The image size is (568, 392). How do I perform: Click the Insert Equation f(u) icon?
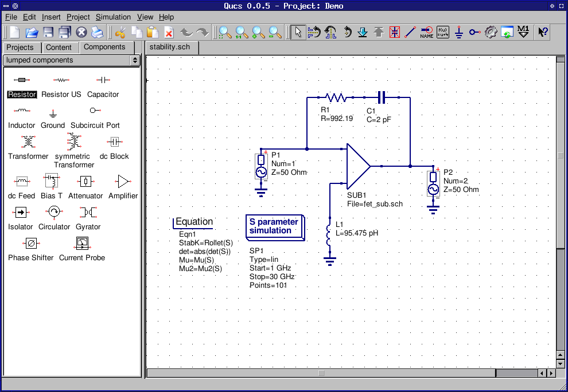(442, 32)
